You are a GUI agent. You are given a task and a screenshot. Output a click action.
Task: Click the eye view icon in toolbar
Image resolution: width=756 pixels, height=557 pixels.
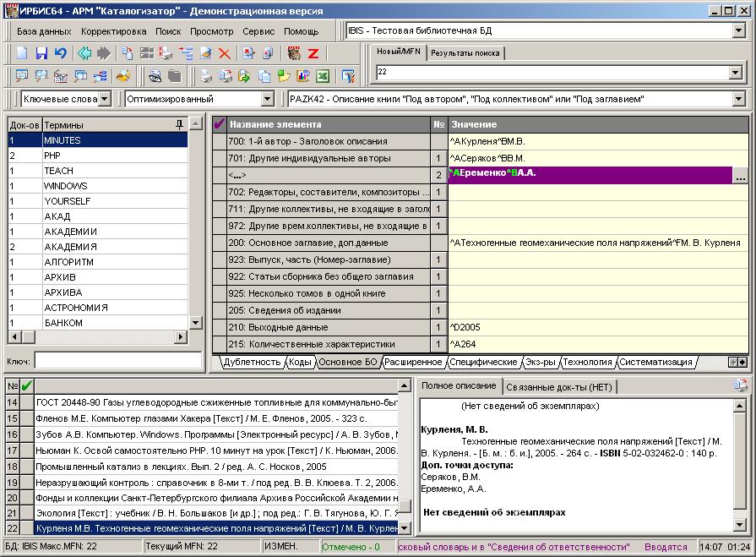click(x=155, y=76)
